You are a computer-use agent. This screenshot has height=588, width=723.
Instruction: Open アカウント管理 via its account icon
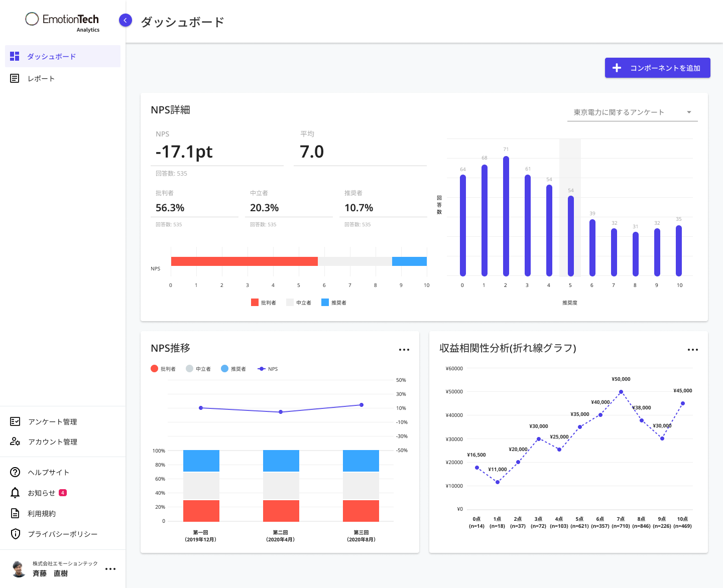15,442
